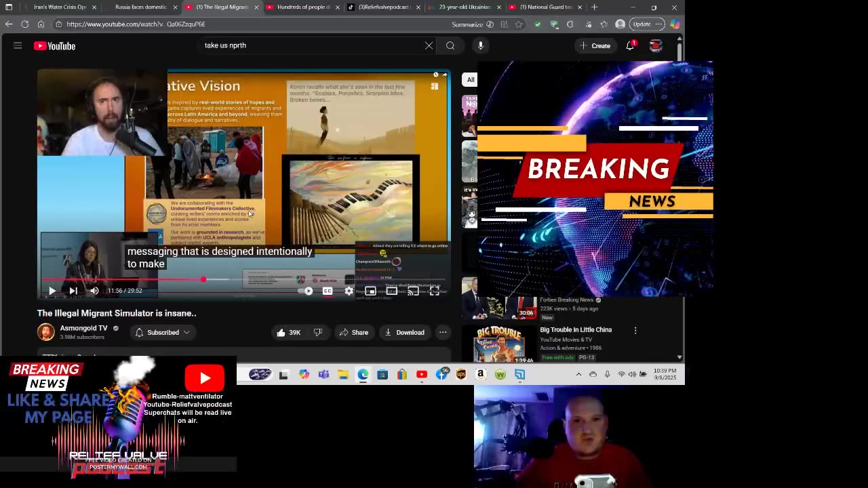Click the Create button

point(595,45)
